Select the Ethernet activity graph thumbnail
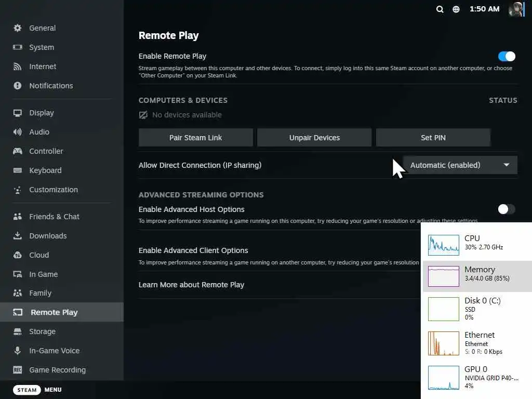 (444, 343)
